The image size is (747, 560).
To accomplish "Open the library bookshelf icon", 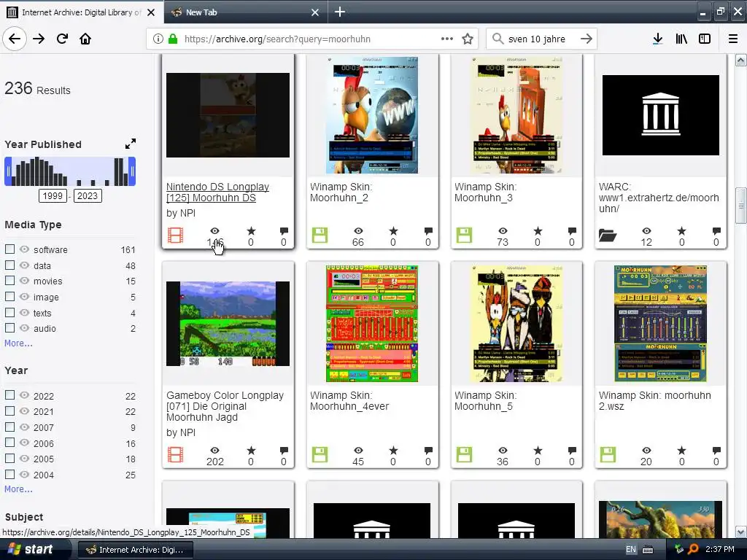I will pos(681,39).
